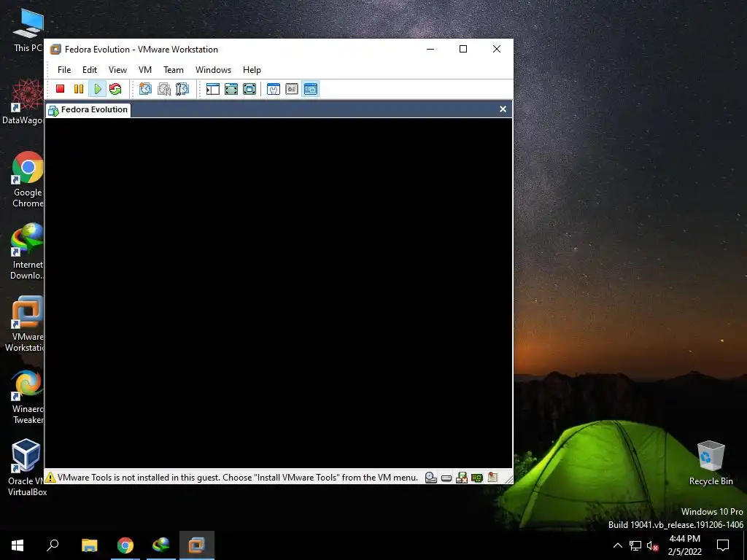Select the Google Chrome desktop shortcut

(x=27, y=179)
